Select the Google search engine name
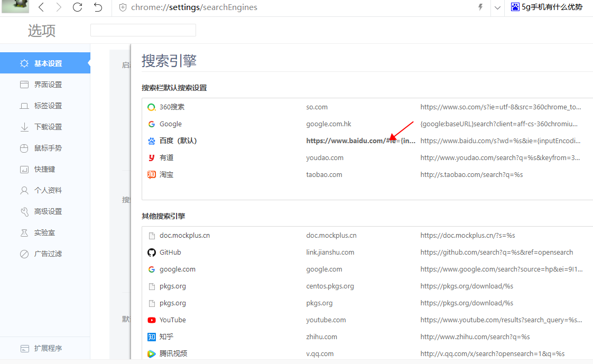Image resolution: width=593 pixels, height=364 pixels. (171, 124)
